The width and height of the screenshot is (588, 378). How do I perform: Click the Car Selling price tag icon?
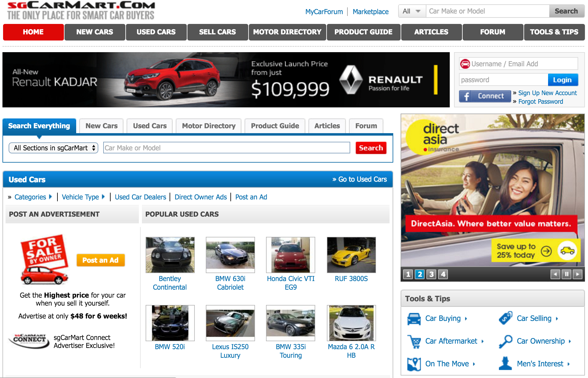coord(505,318)
